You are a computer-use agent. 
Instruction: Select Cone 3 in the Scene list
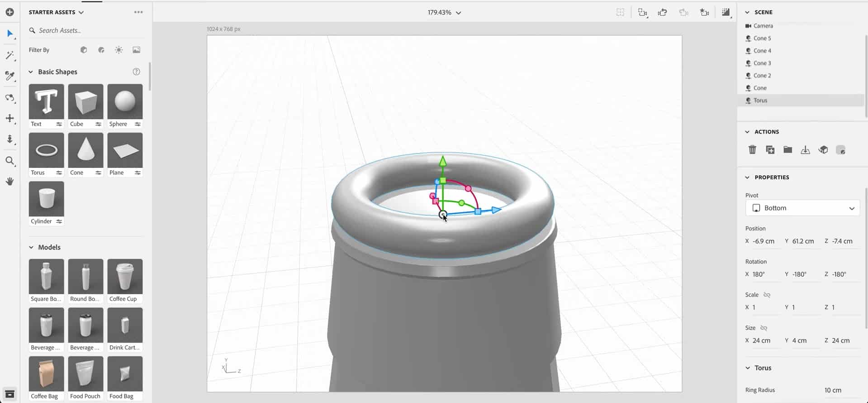(x=762, y=63)
